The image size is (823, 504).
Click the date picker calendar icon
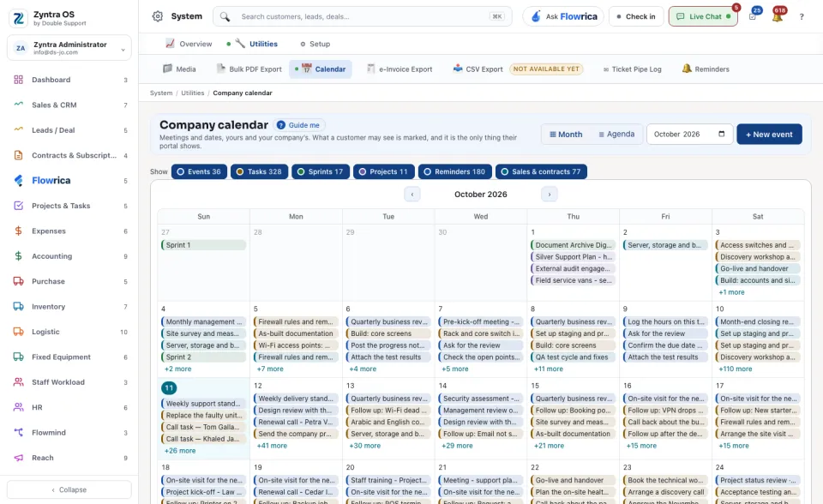(x=721, y=134)
